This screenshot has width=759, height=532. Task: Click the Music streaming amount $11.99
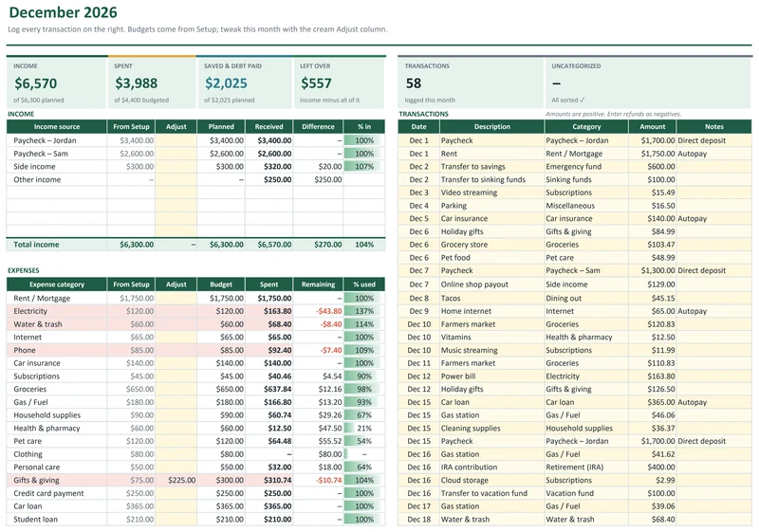tap(652, 350)
